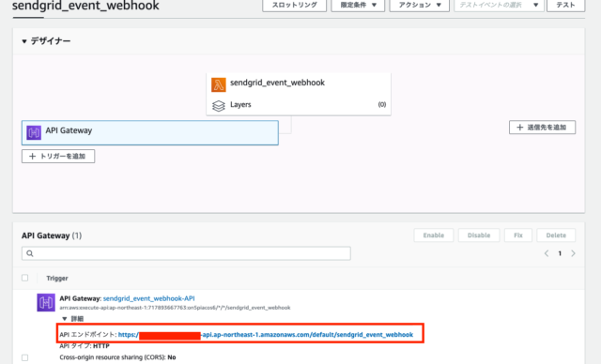Click the Lambda function orange icon
The width and height of the screenshot is (601, 364).
coord(219,84)
